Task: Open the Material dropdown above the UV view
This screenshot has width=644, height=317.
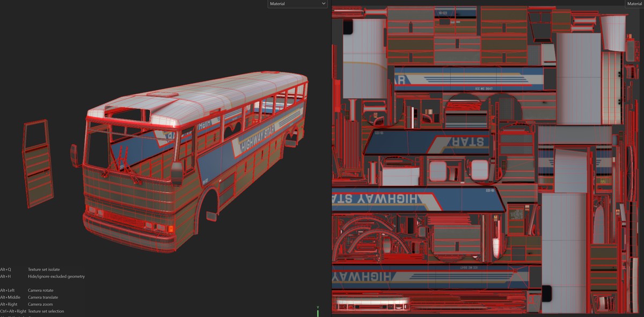Action: coord(634,4)
